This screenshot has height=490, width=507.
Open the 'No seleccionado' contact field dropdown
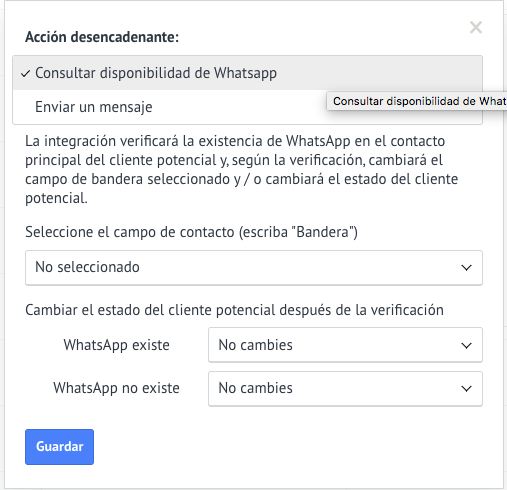(254, 268)
